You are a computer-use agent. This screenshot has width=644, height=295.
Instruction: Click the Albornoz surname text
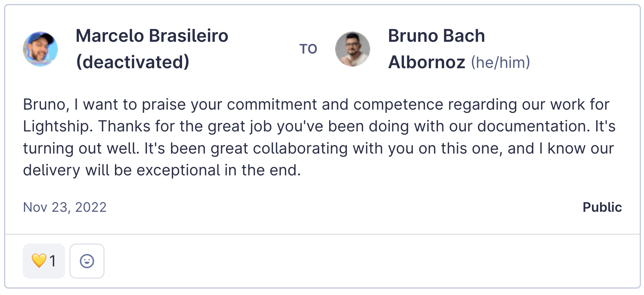point(427,62)
